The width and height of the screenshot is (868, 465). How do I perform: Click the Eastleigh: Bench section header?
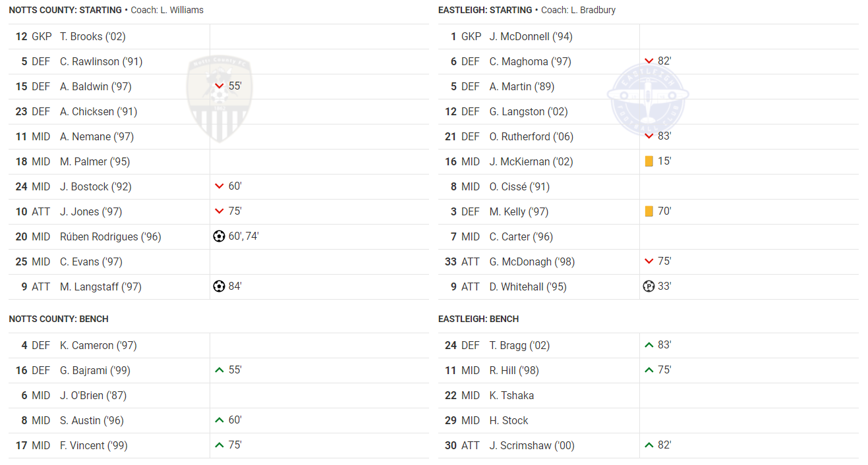478,319
